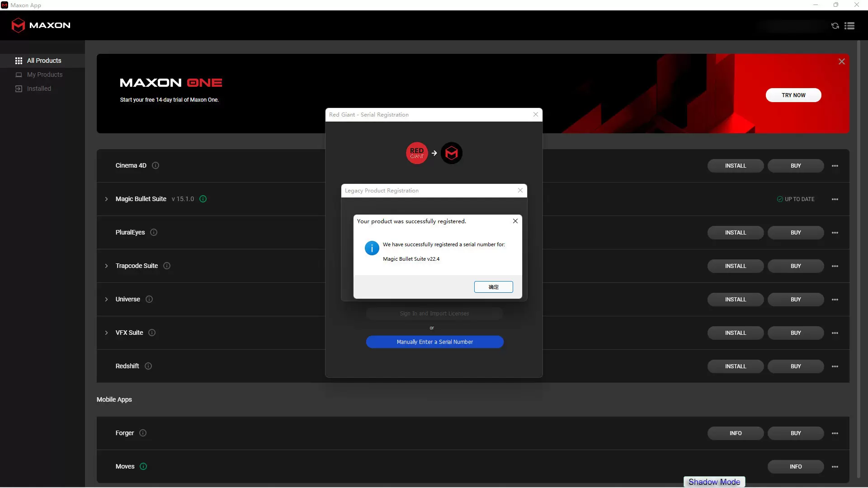Click the vertical scrollbar of product list
The image size is (868, 488).
tap(859, 259)
